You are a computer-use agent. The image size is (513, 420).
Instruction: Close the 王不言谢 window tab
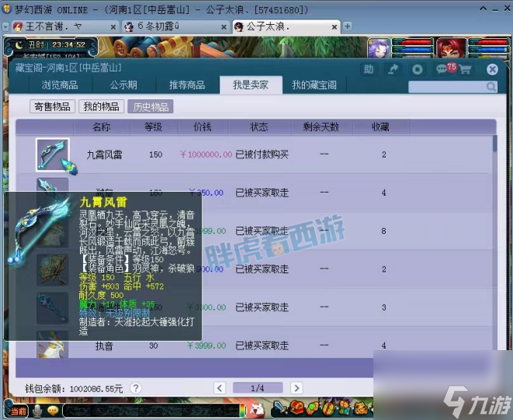pos(113,27)
